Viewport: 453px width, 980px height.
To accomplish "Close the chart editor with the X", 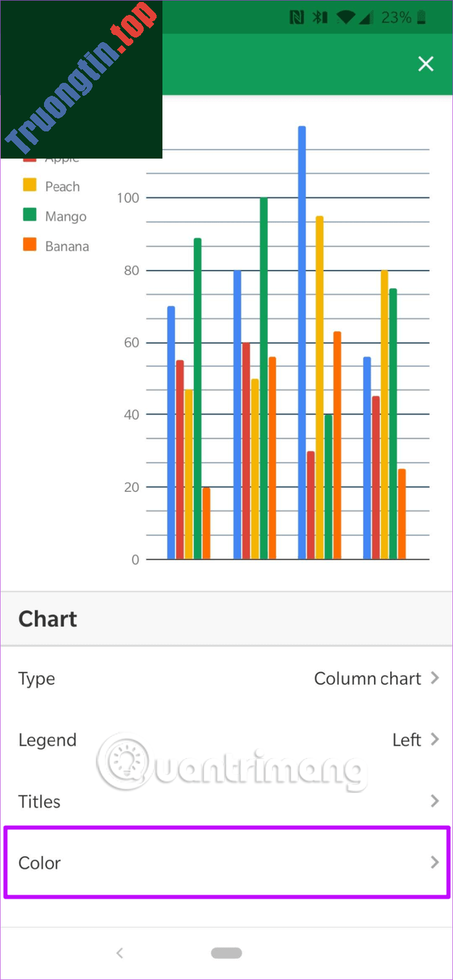I will [x=425, y=63].
